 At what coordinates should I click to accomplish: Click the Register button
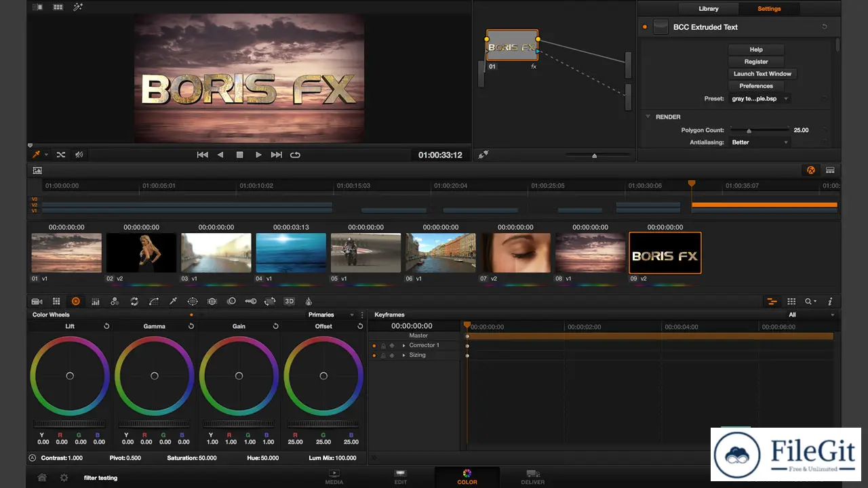[x=756, y=62]
